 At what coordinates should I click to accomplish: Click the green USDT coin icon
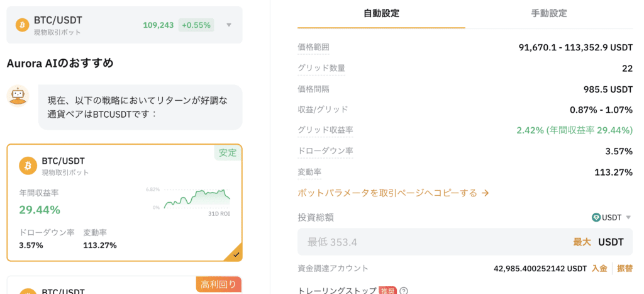coord(596,217)
